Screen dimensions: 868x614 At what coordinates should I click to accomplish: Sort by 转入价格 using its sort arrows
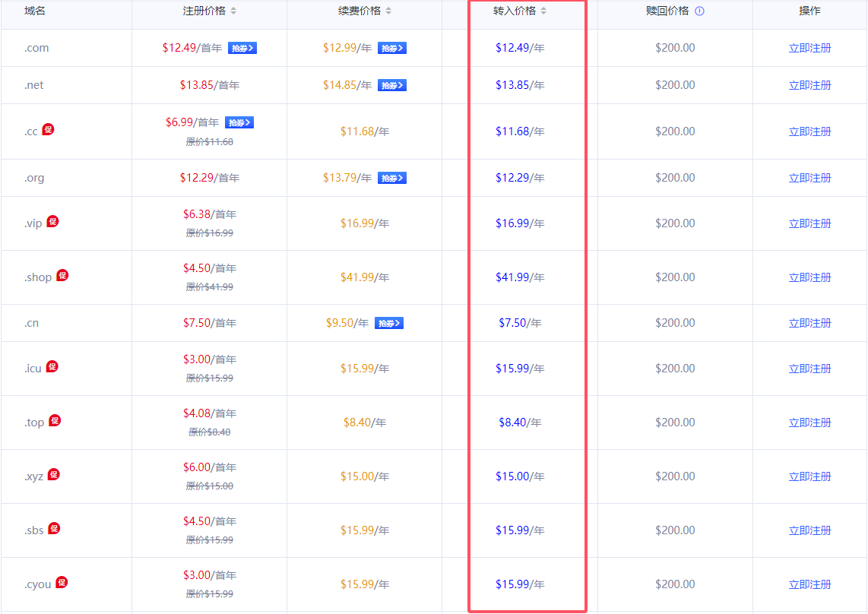(543, 11)
